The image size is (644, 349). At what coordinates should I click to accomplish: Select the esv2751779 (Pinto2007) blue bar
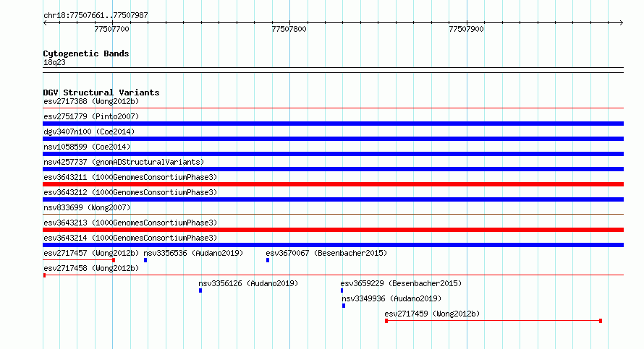pos(333,124)
